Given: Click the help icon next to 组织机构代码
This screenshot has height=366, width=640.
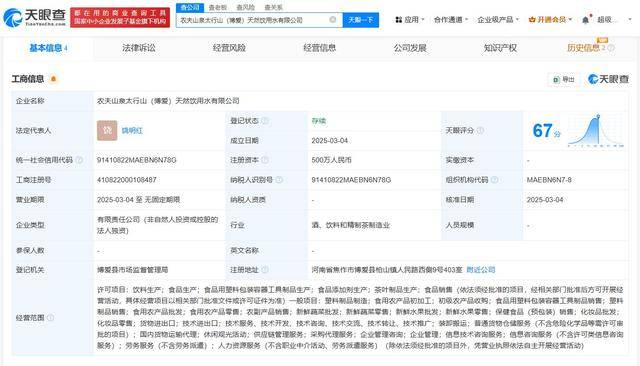Looking at the screenshot, I should click(x=494, y=180).
